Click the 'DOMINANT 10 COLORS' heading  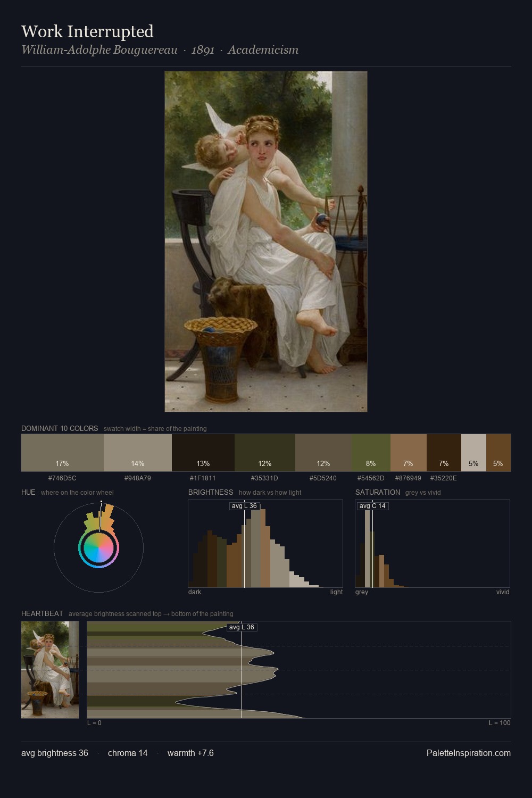(60, 428)
